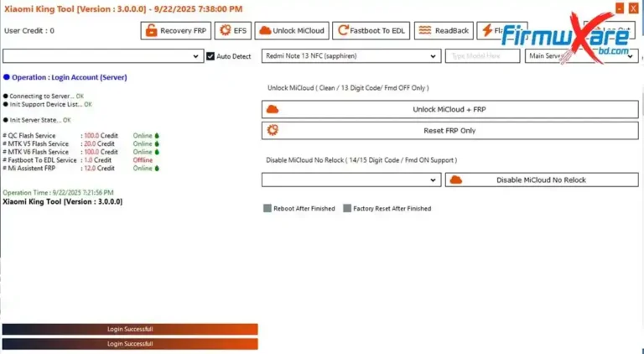Click the gear icon in Reset FRP Only
The height and width of the screenshot is (354, 644).
273,130
